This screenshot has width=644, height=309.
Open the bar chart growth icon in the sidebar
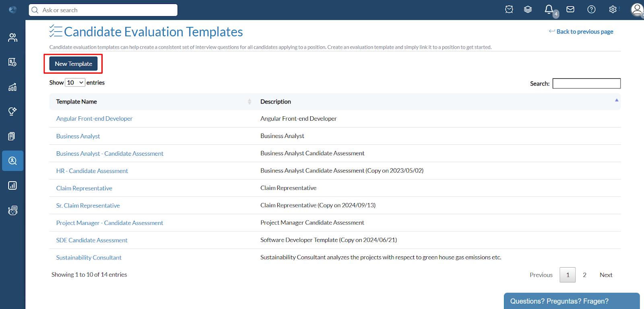[x=12, y=87]
